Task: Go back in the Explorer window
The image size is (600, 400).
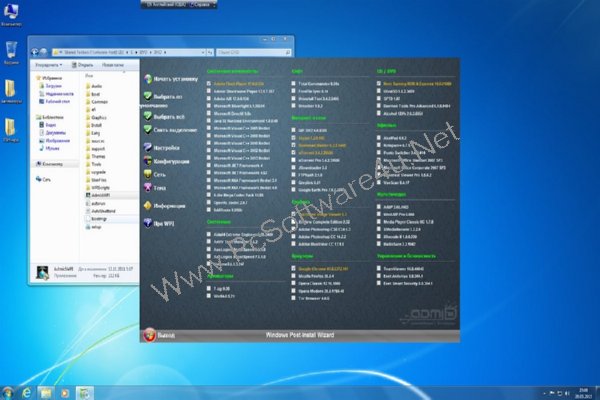Action: click(35, 52)
